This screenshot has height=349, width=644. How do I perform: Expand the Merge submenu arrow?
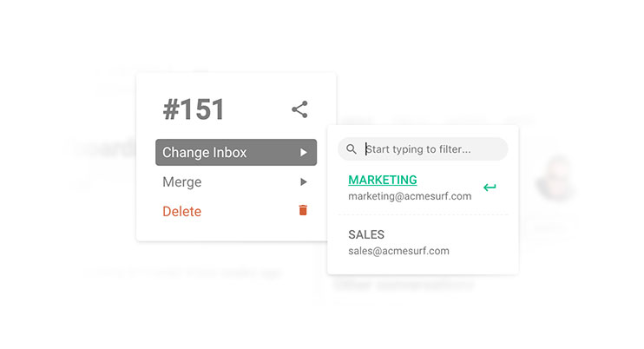304,182
